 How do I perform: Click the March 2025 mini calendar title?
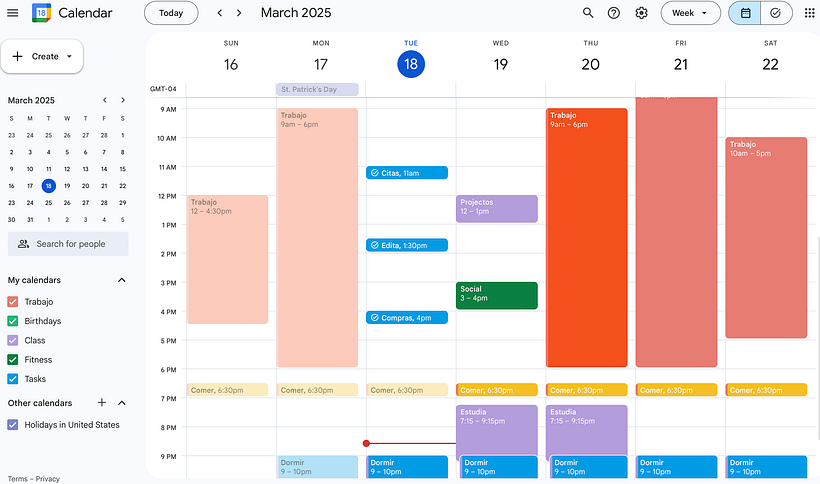[x=31, y=100]
